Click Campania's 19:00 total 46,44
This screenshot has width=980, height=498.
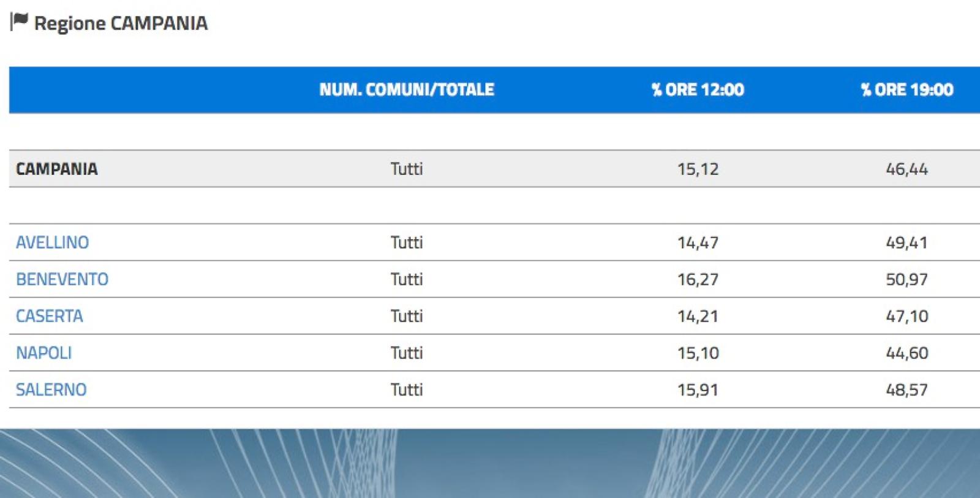(907, 169)
